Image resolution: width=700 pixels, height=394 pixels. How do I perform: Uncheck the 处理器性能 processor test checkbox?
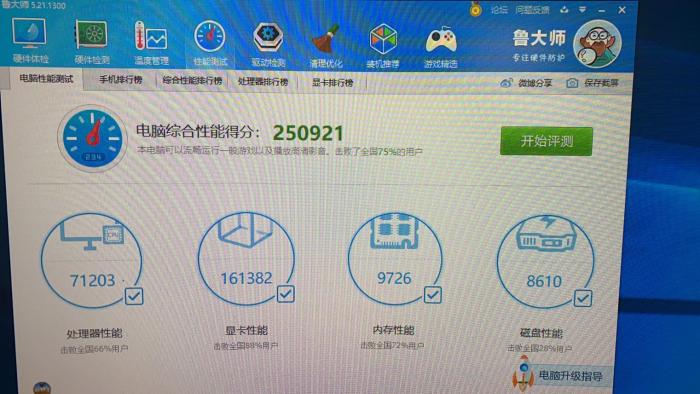(134, 296)
